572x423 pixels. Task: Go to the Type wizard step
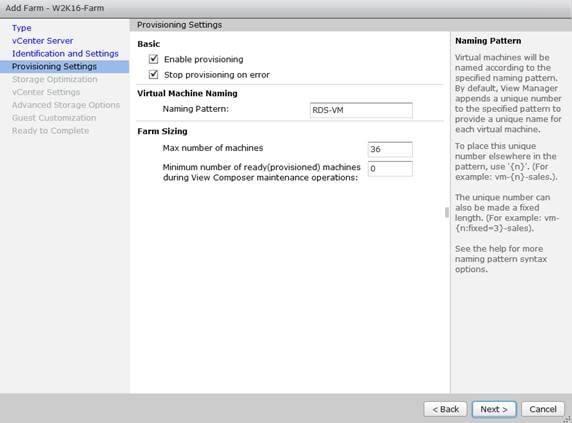tap(22, 28)
